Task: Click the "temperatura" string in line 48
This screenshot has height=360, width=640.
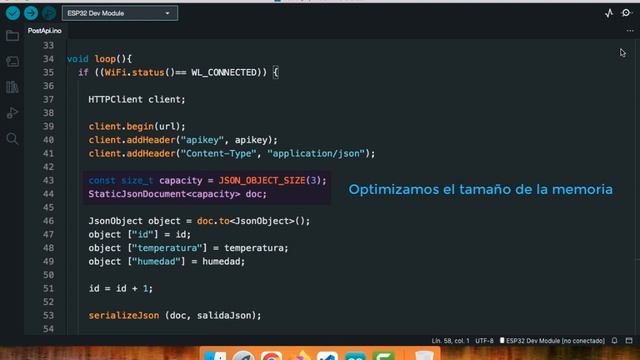Action: [x=167, y=248]
